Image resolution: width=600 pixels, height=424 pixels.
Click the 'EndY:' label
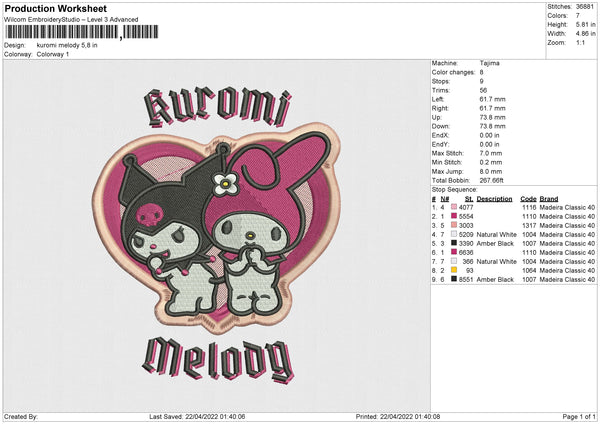(x=440, y=144)
